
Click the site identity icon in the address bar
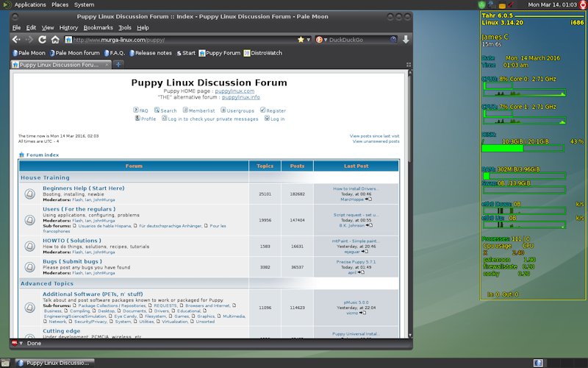(x=68, y=40)
